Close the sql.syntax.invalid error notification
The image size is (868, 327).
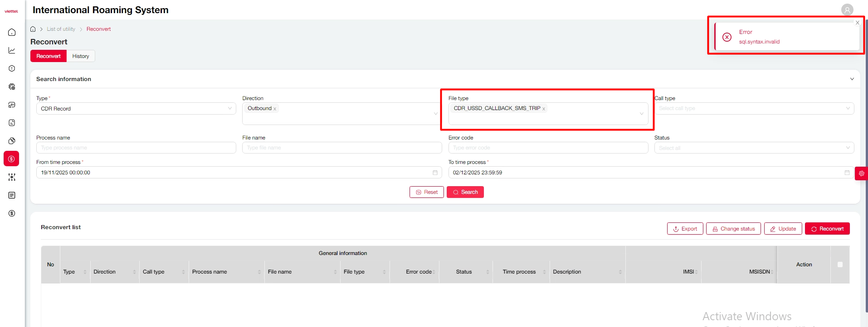click(x=857, y=23)
